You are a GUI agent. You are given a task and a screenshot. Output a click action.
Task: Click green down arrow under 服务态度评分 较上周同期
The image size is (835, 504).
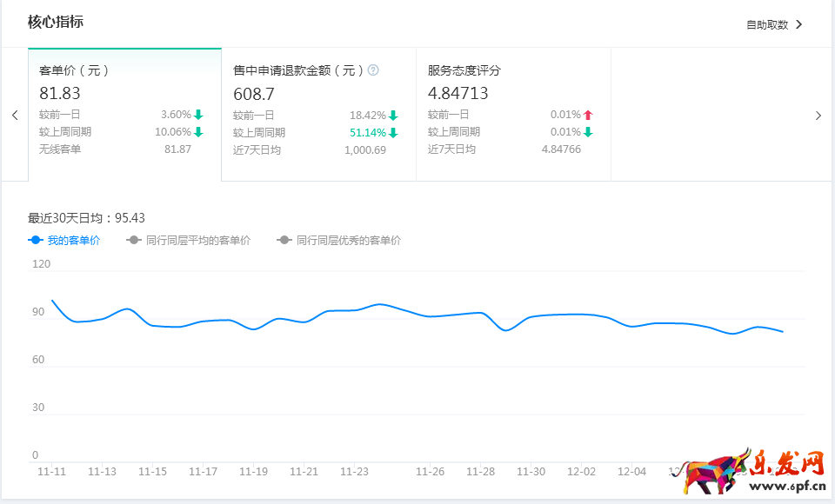588,132
